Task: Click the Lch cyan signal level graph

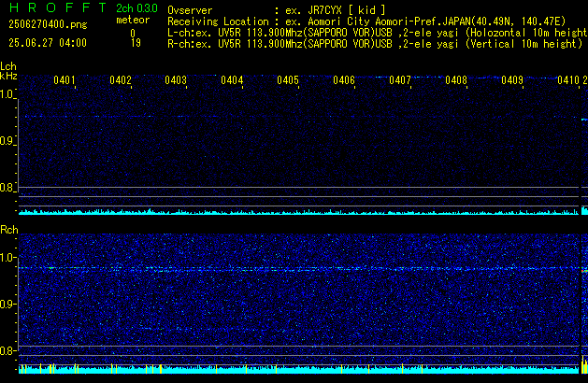Action: pos(299,212)
